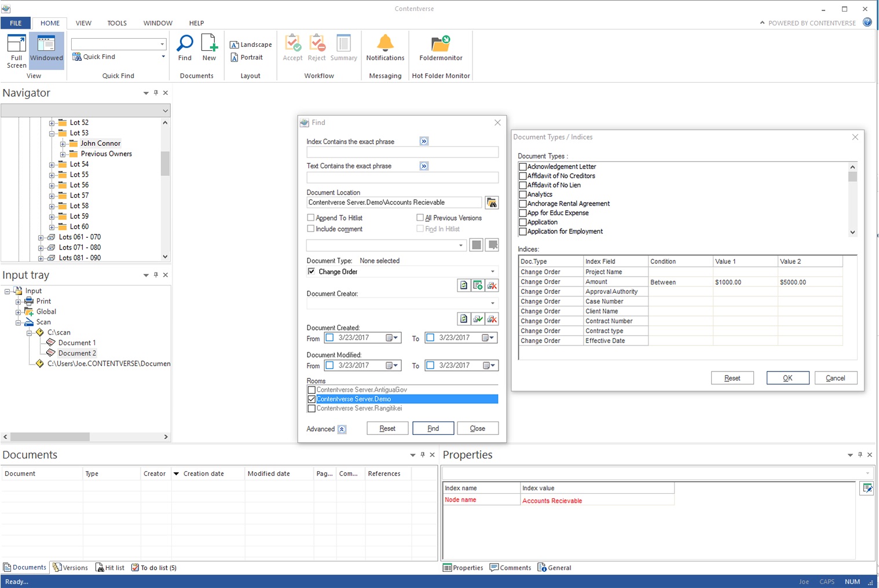
Task: Collapse the Lot 53 folder
Action: tap(52, 133)
